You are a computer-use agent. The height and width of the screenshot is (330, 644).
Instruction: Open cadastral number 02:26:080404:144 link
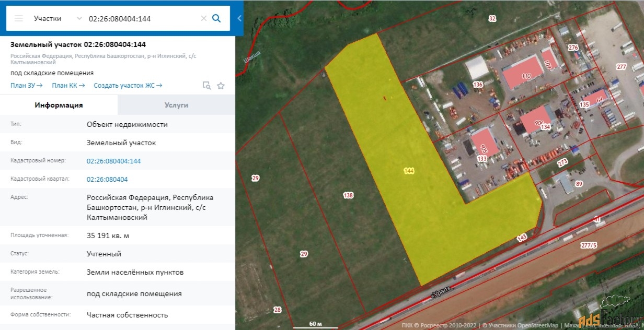[x=113, y=161]
